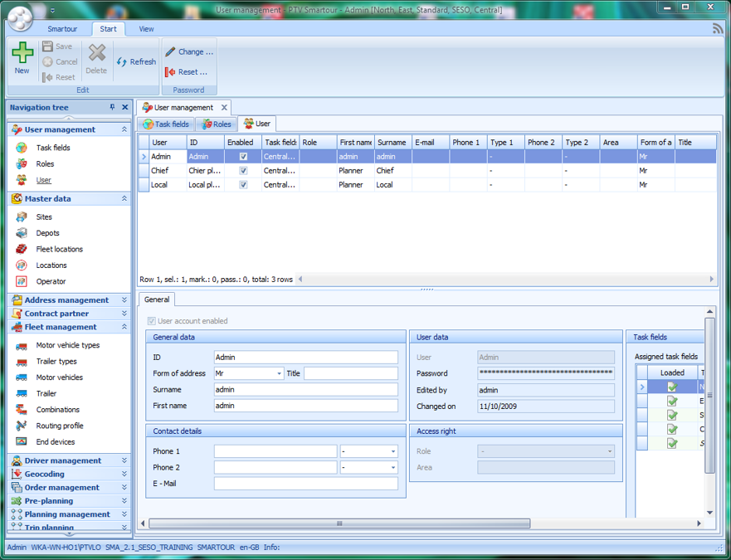The width and height of the screenshot is (731, 560).
Task: Click the Surname input field
Action: coord(306,389)
